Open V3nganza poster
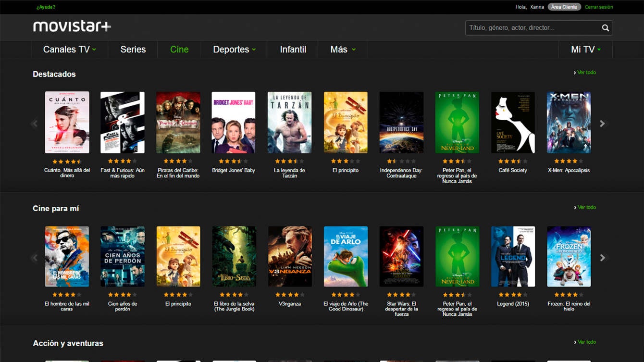 [x=290, y=257]
